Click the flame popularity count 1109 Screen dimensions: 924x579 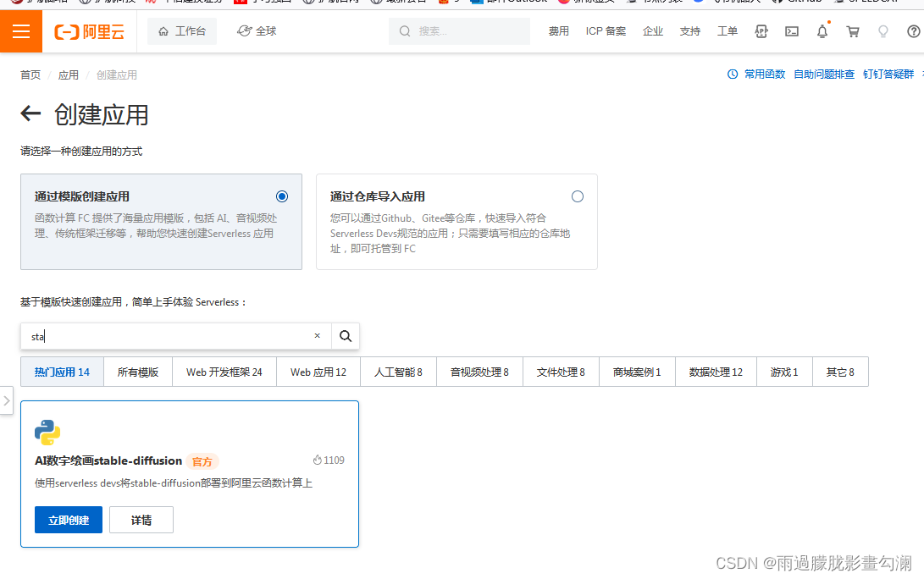pyautogui.click(x=329, y=460)
